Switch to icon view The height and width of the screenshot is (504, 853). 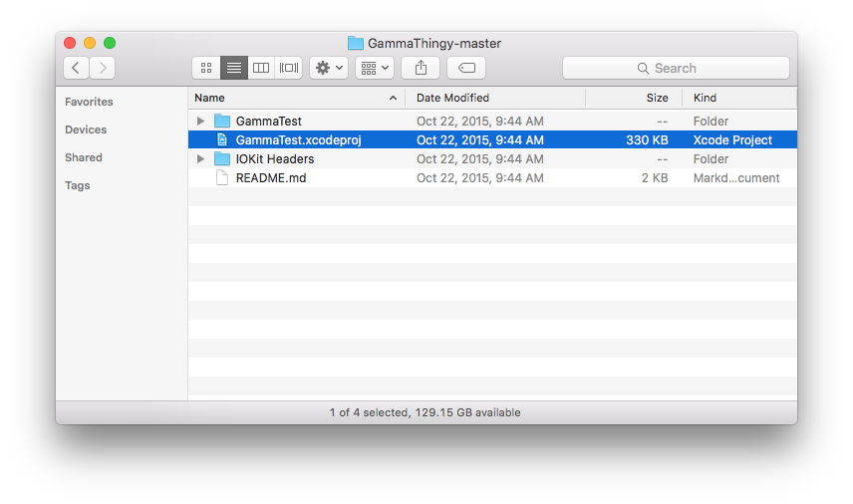click(206, 68)
